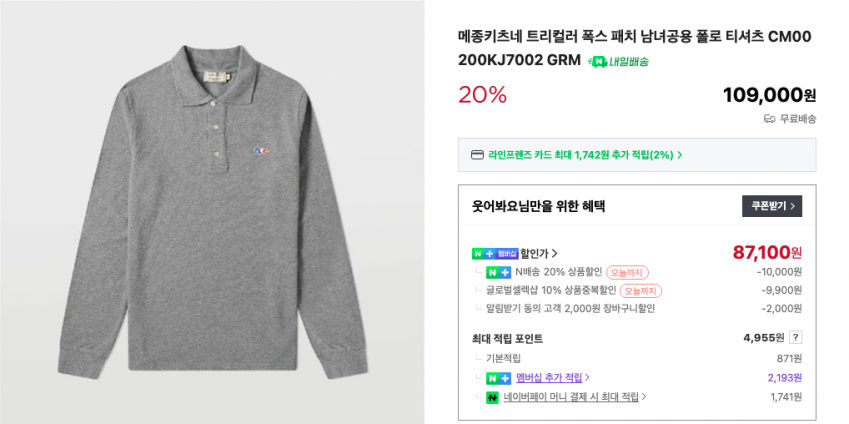The width and height of the screenshot is (849, 424).
Task: Click the N+ icon next to N배송 20% 상품할인
Action: point(498,272)
